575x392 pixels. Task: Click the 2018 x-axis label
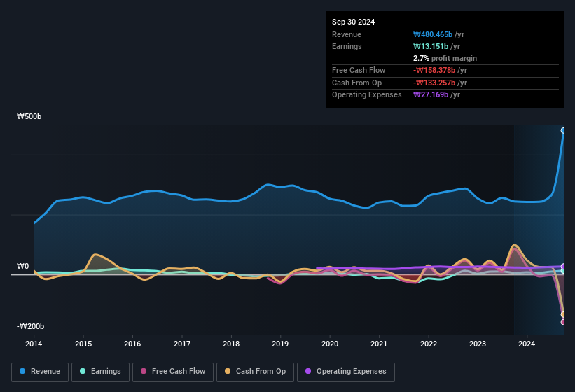(x=231, y=344)
